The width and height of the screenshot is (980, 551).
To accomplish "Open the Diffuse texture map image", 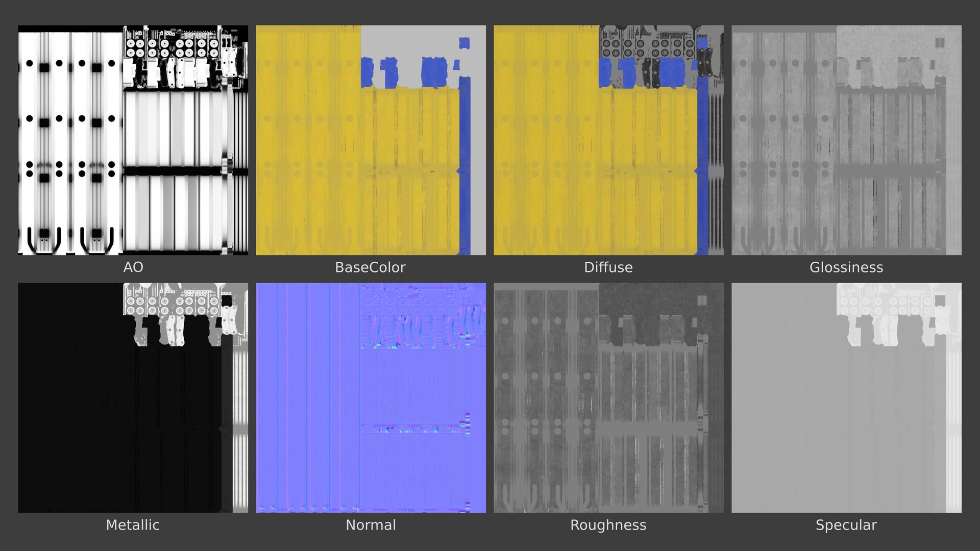I will coord(608,140).
